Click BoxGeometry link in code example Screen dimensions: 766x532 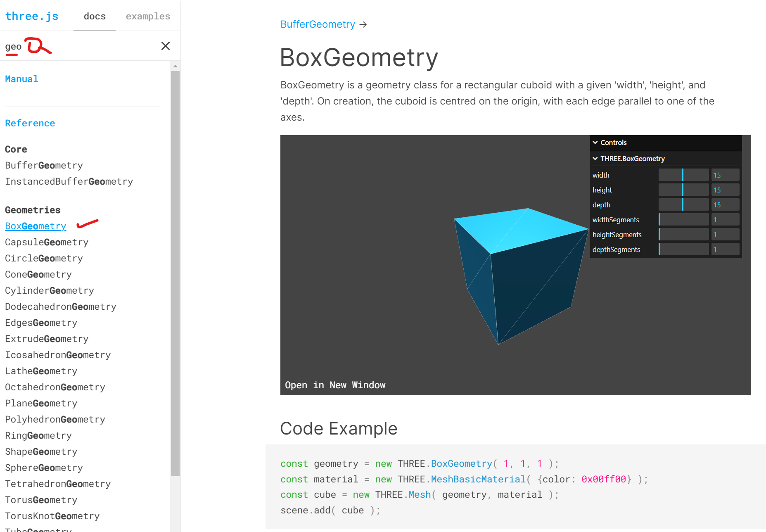(x=462, y=463)
